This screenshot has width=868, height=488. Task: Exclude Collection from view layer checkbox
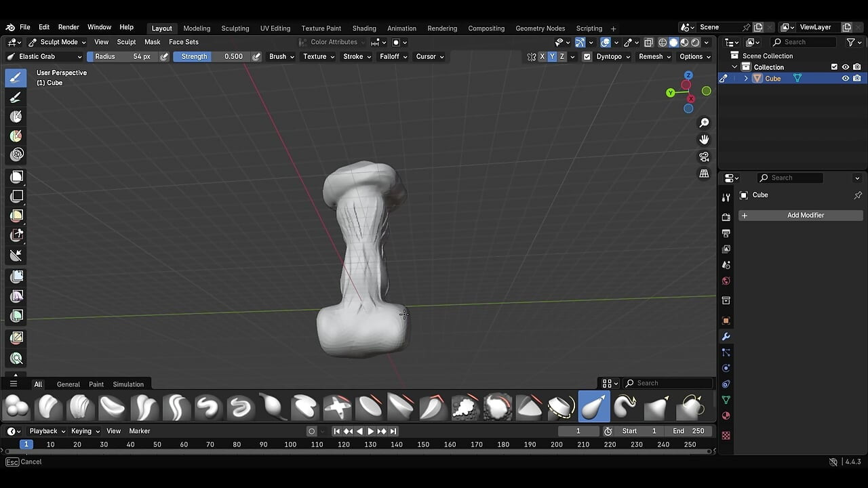tap(834, 67)
